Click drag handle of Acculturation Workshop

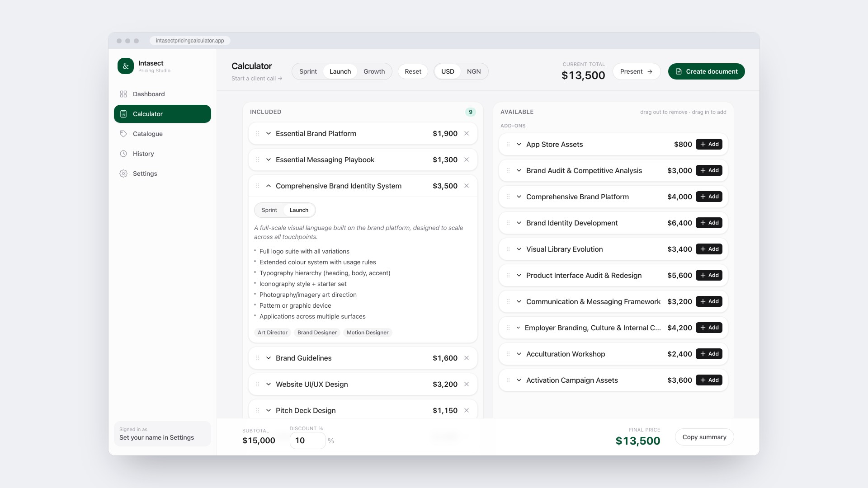(508, 354)
